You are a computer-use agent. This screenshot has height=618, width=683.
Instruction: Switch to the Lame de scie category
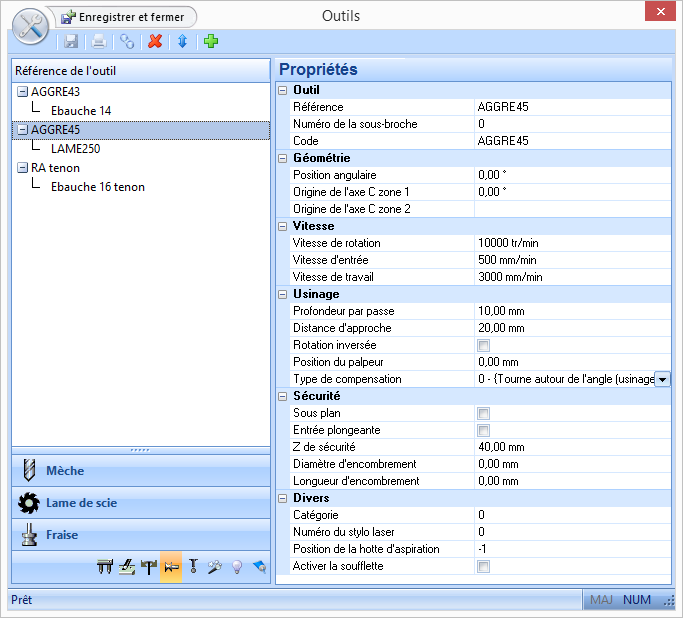click(141, 503)
